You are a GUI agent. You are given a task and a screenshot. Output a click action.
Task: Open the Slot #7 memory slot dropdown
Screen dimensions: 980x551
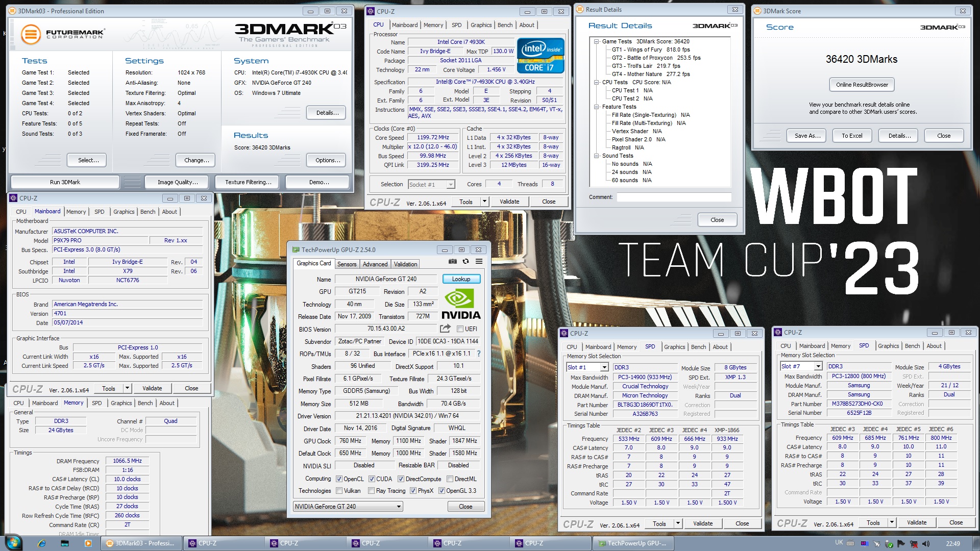801,366
